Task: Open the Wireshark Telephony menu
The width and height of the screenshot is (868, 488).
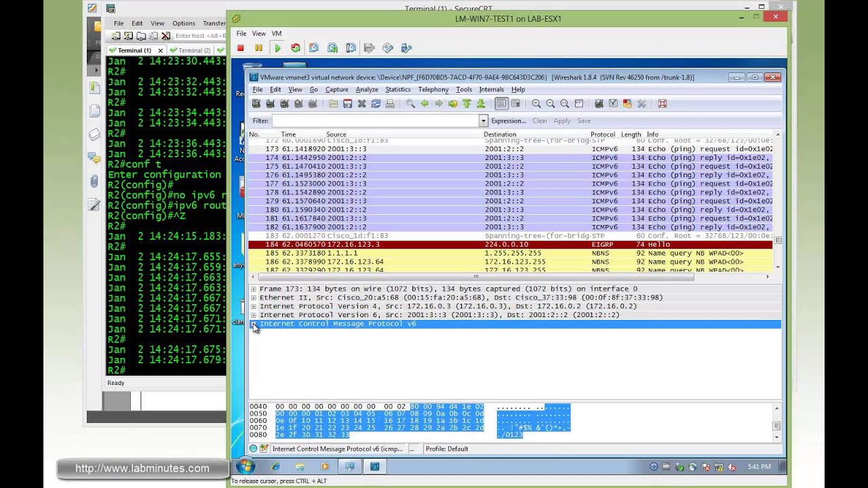Action: point(433,89)
